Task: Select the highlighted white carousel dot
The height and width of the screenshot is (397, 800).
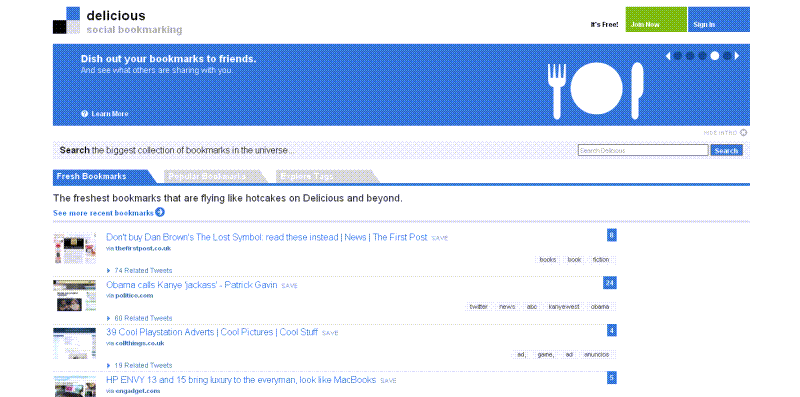Action: 715,56
